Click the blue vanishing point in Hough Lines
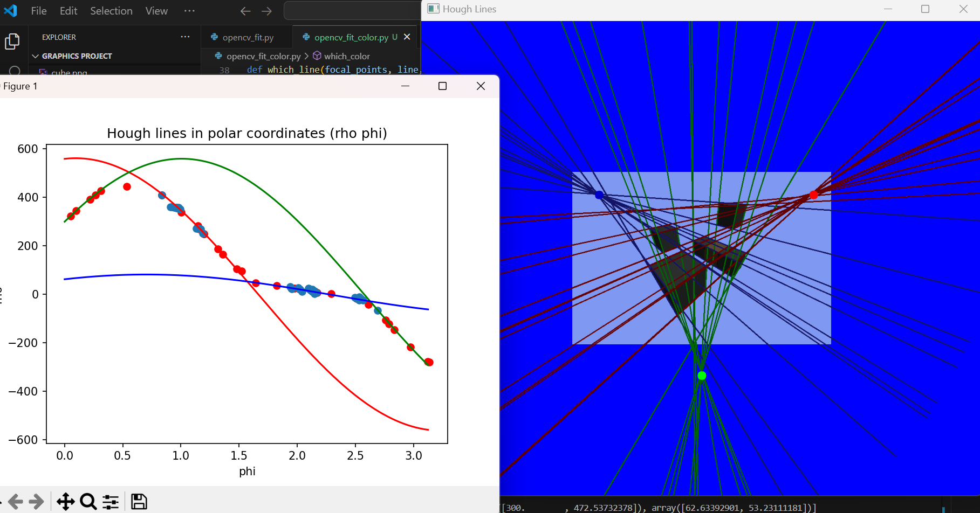 (599, 195)
